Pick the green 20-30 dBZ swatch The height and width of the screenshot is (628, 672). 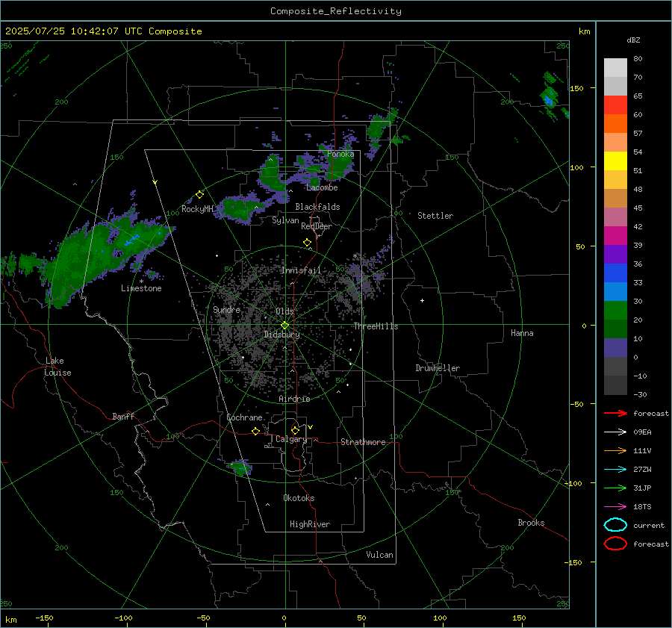point(615,311)
